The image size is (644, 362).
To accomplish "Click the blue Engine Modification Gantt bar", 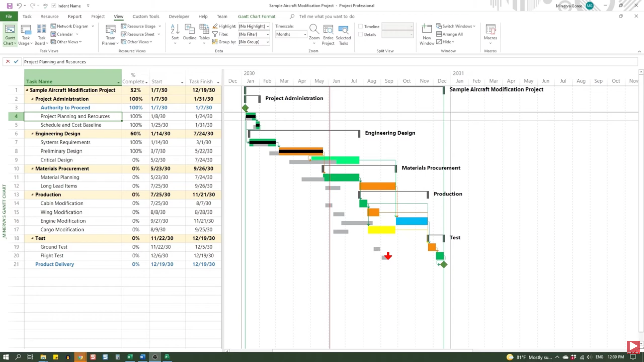I will click(412, 221).
